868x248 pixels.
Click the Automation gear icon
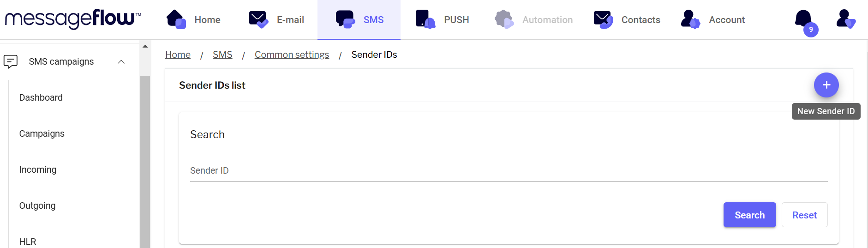[504, 19]
